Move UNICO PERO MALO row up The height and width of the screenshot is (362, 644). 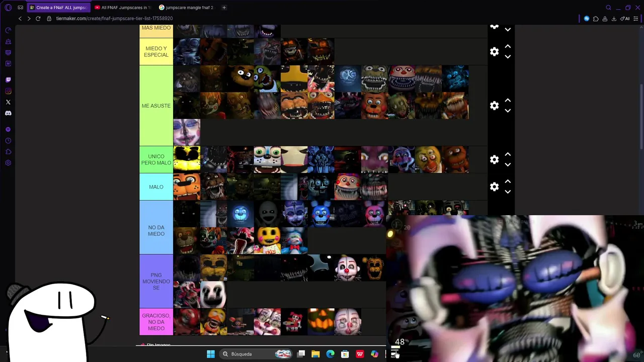coord(508,154)
